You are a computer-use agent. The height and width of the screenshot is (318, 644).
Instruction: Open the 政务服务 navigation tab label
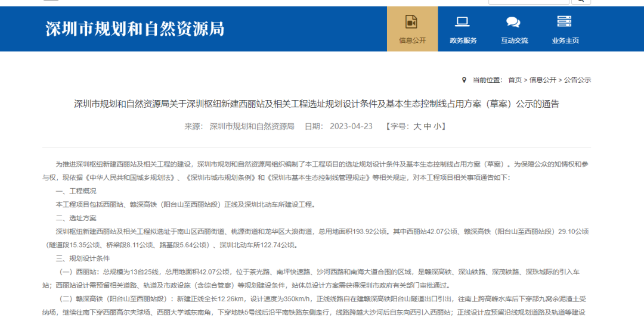463,40
